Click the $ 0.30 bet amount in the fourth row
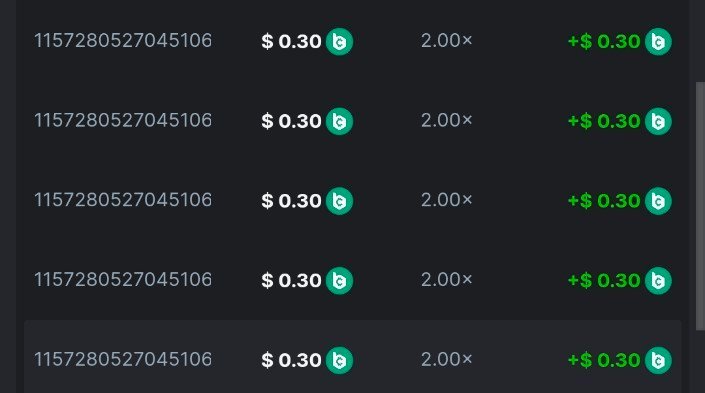Image resolution: width=705 pixels, height=393 pixels. (x=291, y=281)
